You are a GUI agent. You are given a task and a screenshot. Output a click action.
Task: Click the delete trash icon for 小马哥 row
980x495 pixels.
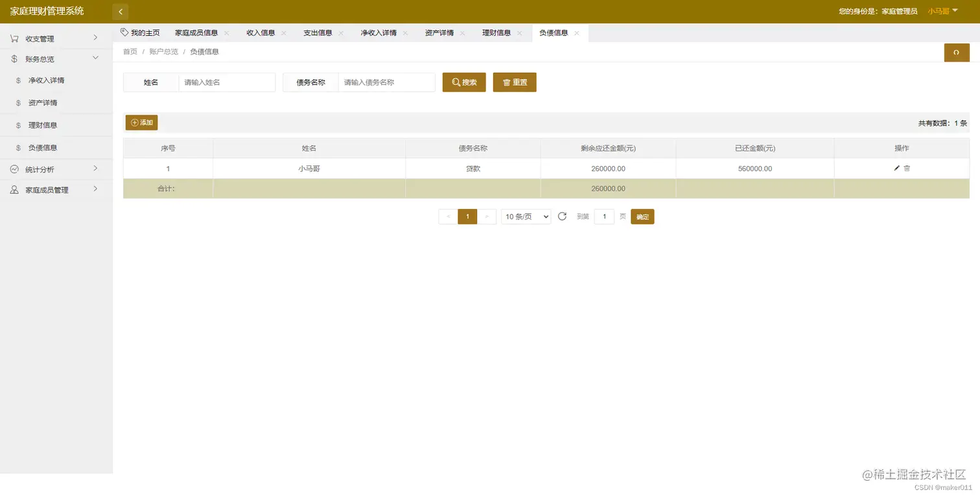pos(907,168)
